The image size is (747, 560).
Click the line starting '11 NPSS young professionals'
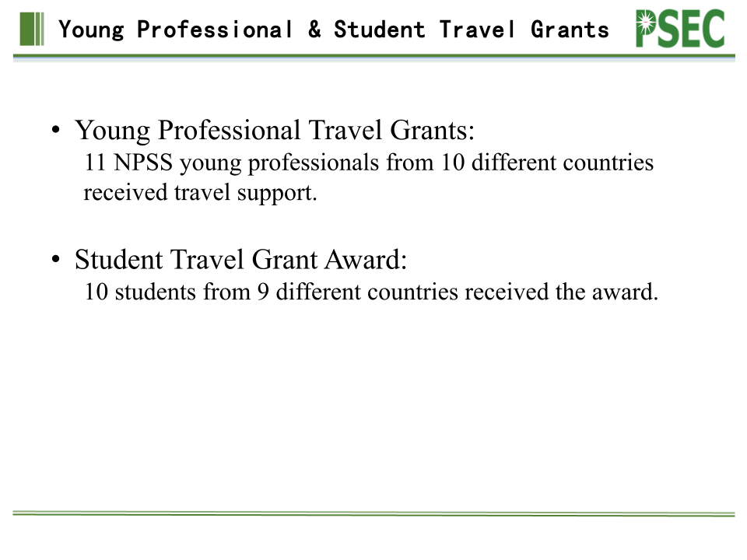tap(369, 163)
